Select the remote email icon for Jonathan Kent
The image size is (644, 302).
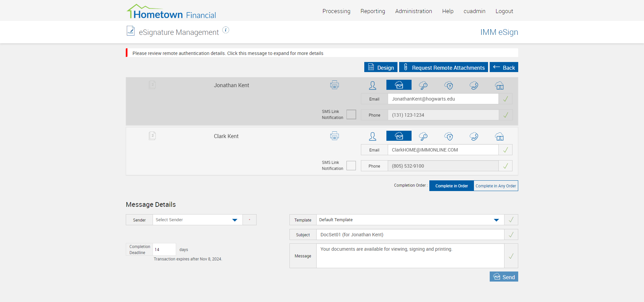click(x=399, y=85)
